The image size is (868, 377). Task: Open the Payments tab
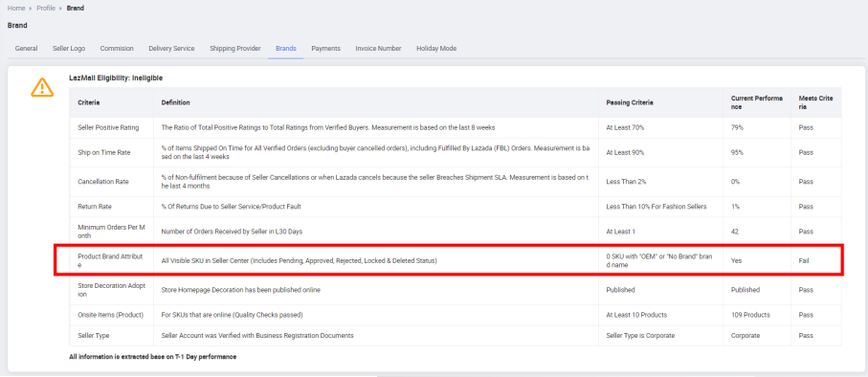click(325, 49)
